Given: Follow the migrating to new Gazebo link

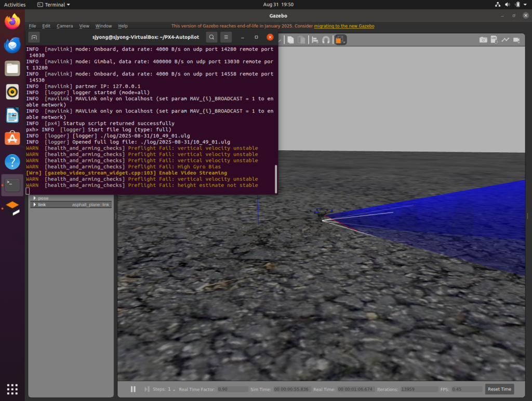Looking at the screenshot, I should click(344, 26).
